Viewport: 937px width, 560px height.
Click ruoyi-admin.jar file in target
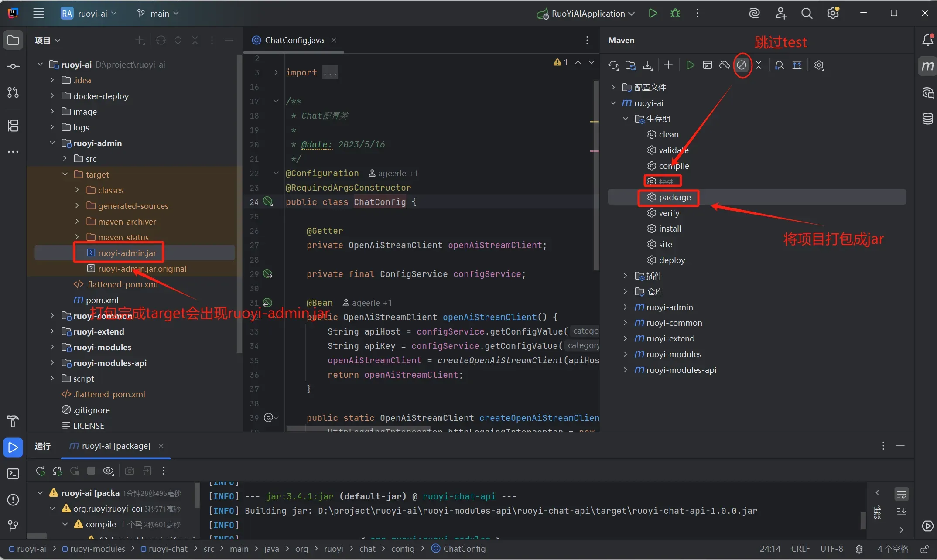click(127, 253)
